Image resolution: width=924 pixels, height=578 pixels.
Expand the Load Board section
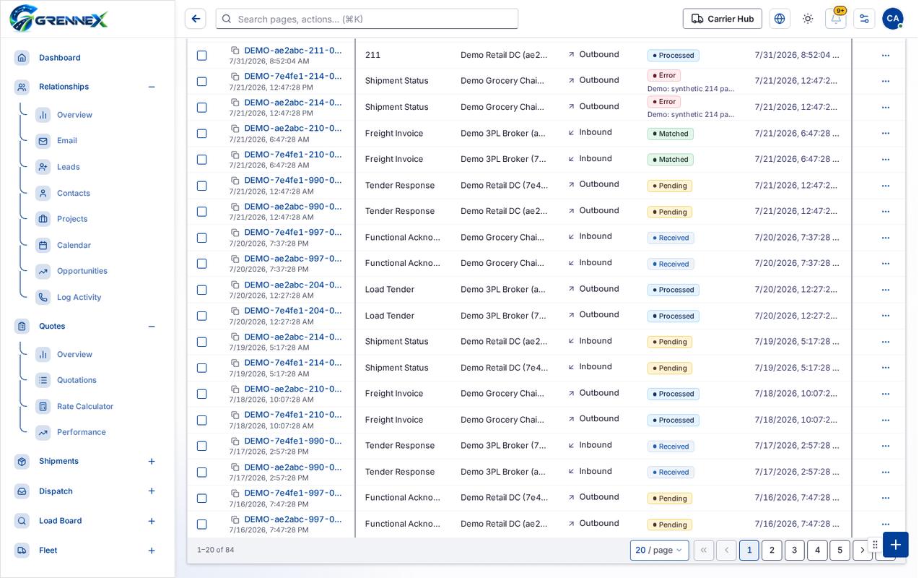pos(152,521)
